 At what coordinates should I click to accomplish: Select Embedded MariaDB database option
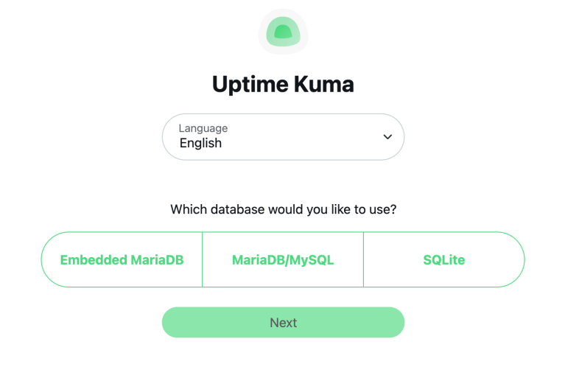pos(122,260)
